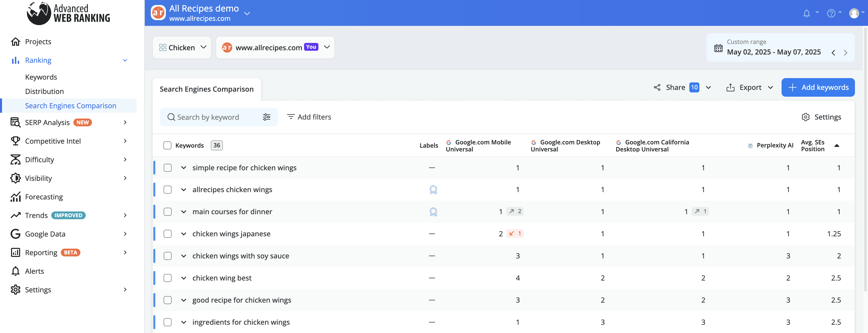Click the custom date range May 02 - May 07

point(774,52)
